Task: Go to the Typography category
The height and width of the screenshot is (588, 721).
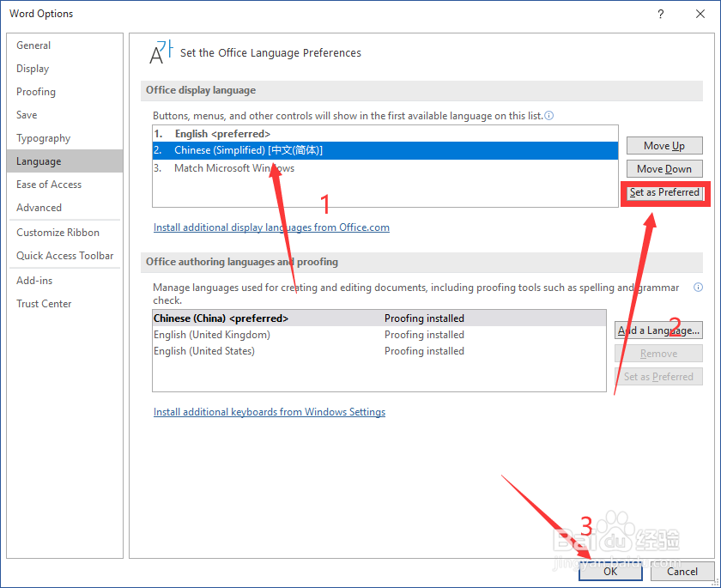Action: point(65,138)
